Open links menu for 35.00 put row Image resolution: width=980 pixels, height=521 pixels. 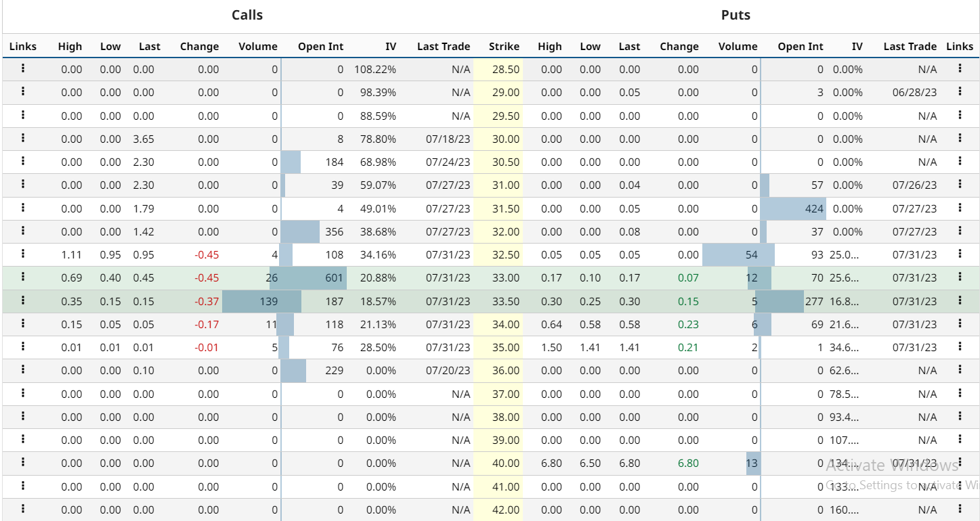[x=960, y=346]
